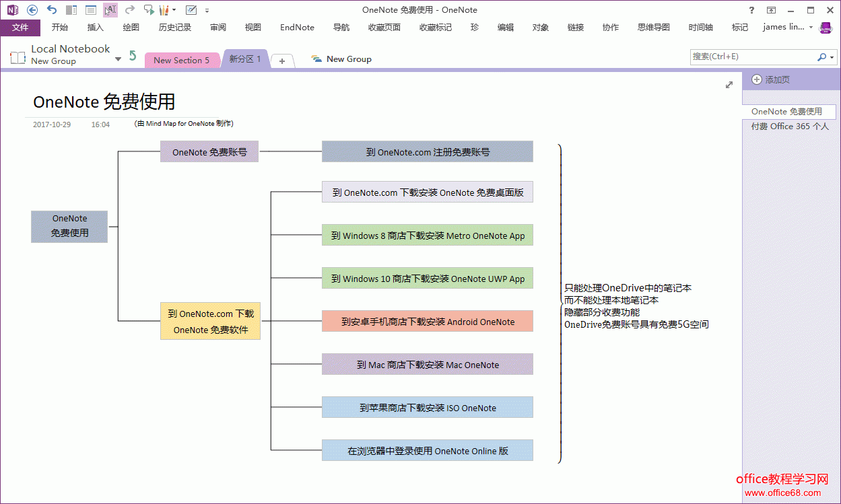Click the 添加页 add page button
The width and height of the screenshot is (841, 504).
tap(770, 79)
